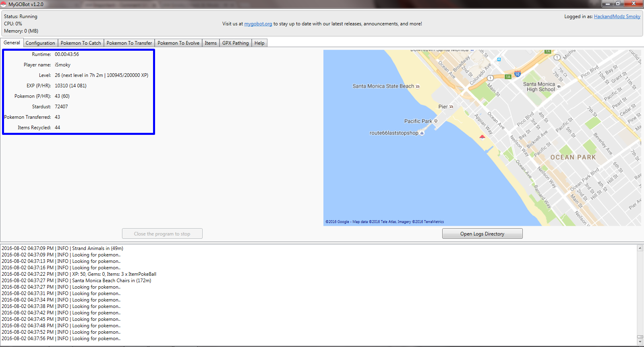The width and height of the screenshot is (644, 347).
Task: Click the log scrollbar down arrow
Action: pyautogui.click(x=640, y=342)
